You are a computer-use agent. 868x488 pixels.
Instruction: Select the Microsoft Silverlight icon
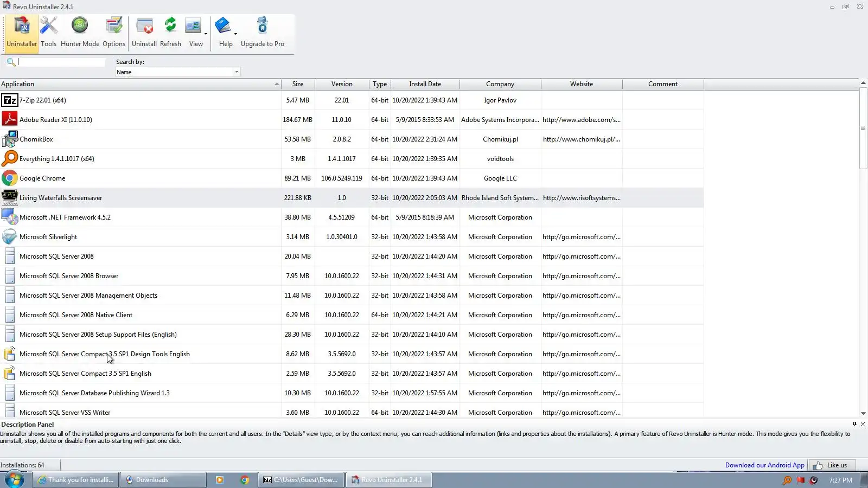click(9, 237)
